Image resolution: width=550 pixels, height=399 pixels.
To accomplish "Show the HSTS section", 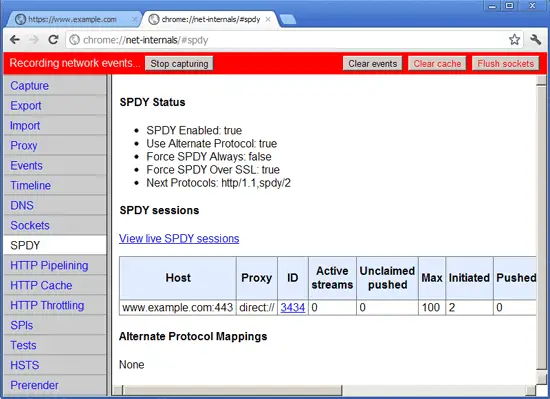I will point(55,365).
